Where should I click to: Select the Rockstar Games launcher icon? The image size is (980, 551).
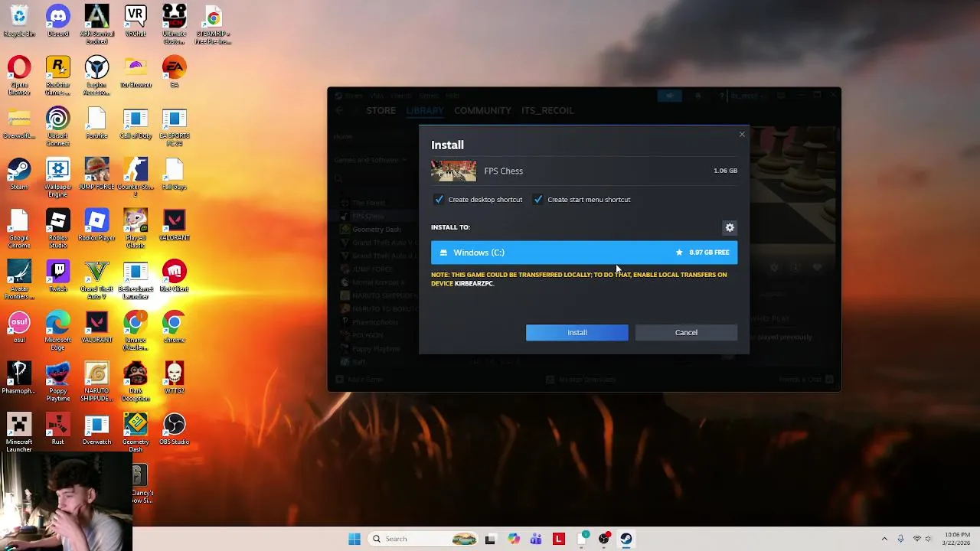pos(58,74)
